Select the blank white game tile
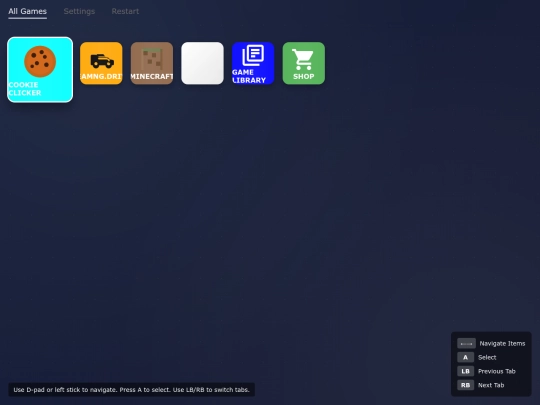This screenshot has height=405, width=540. (202, 63)
